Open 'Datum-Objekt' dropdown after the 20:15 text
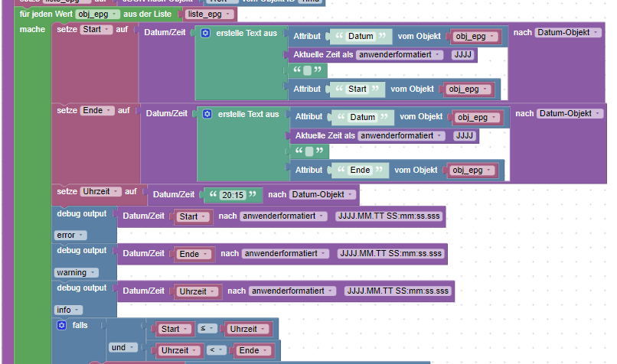The image size is (617, 364). click(322, 194)
